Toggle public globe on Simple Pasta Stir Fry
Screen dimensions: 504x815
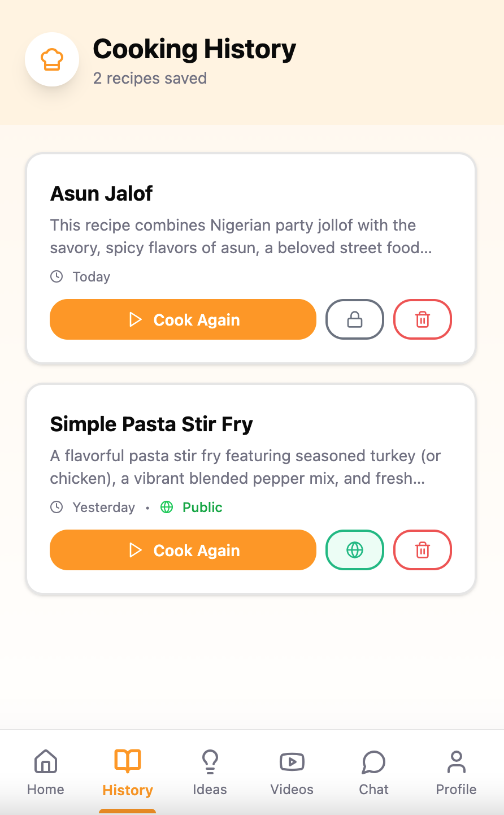coord(355,550)
